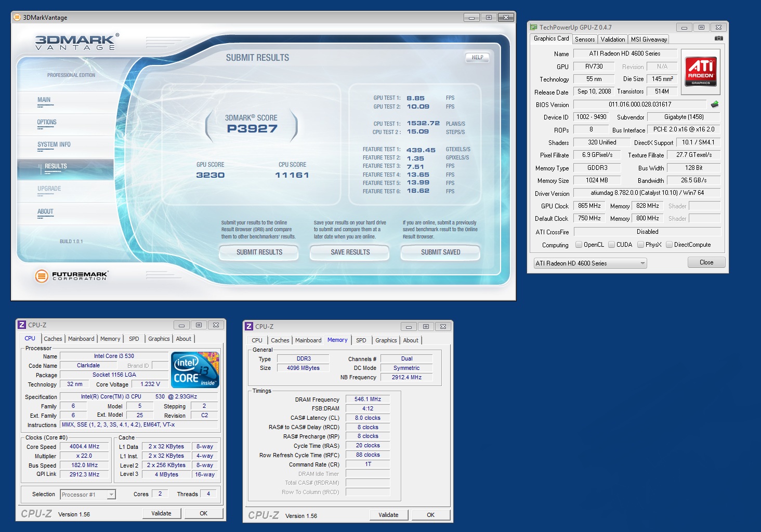Click the P3927 3DMark score

252,129
